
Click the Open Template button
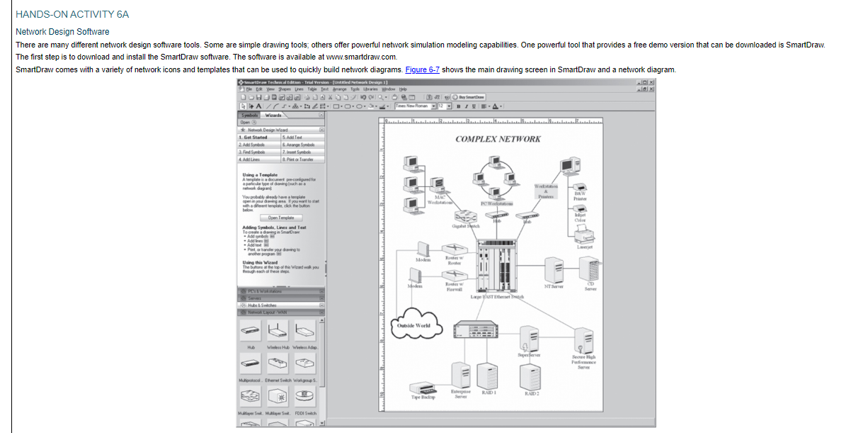[281, 218]
